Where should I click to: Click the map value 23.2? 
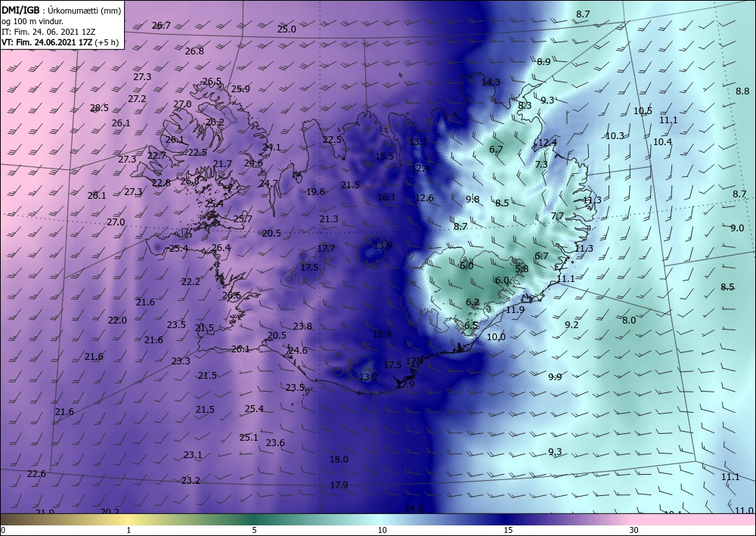[191, 480]
